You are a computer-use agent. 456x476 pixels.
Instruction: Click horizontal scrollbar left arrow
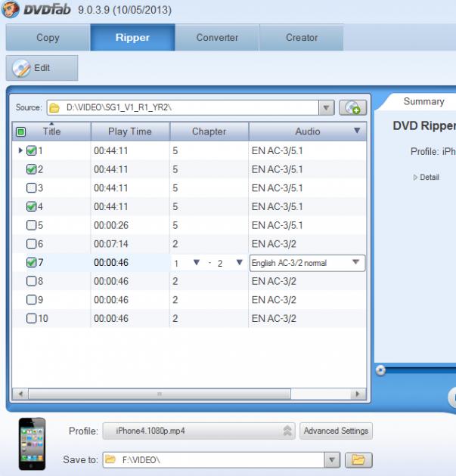tap(20, 394)
